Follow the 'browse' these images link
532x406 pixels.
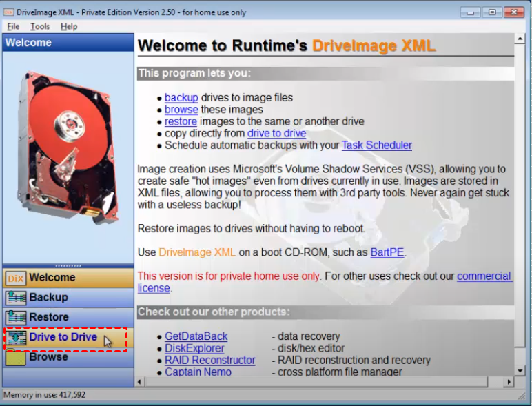[181, 110]
